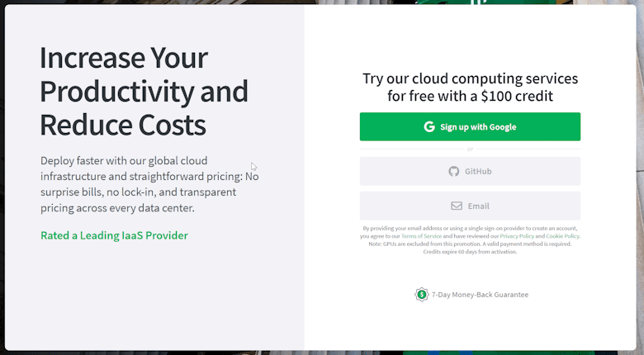
Task: Click the credits expire 60 days line
Action: click(470, 252)
